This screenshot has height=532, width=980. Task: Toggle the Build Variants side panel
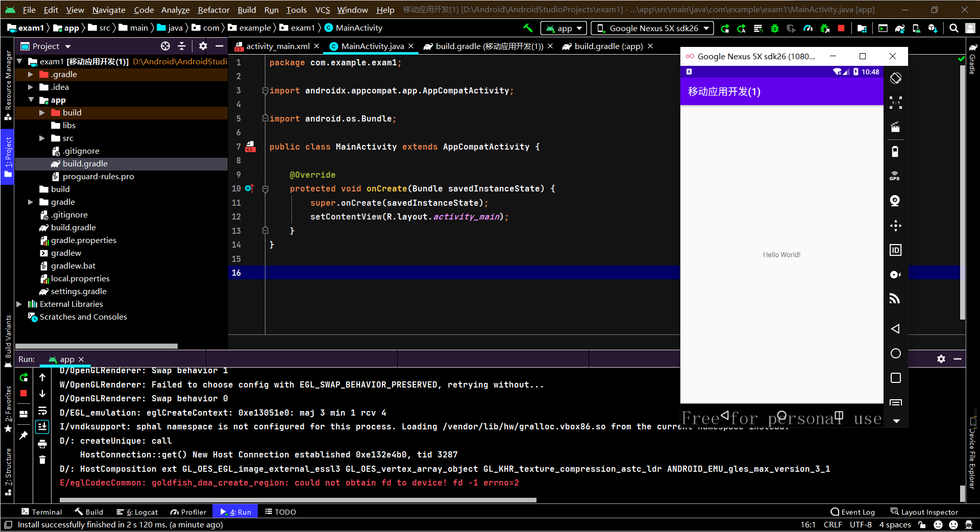click(x=8, y=341)
